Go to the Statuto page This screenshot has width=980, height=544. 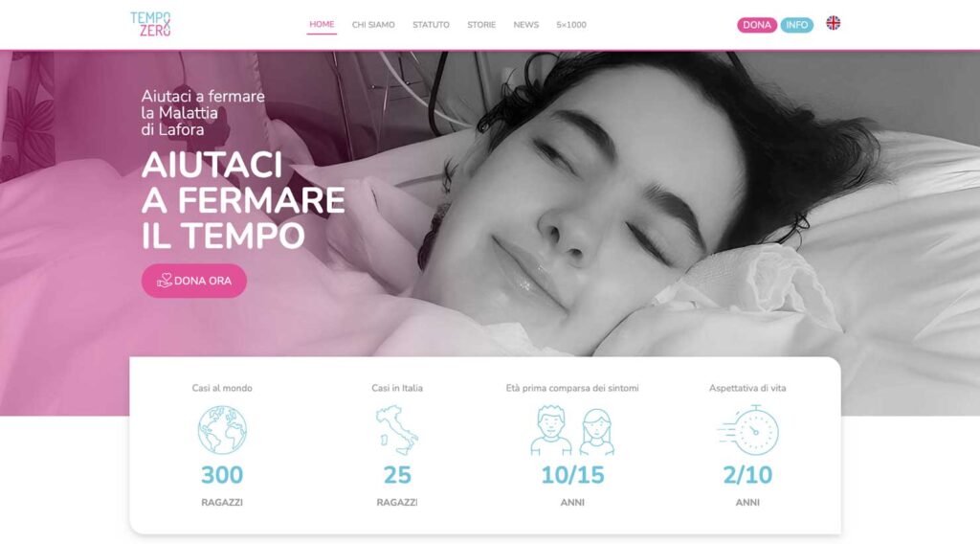click(x=431, y=25)
